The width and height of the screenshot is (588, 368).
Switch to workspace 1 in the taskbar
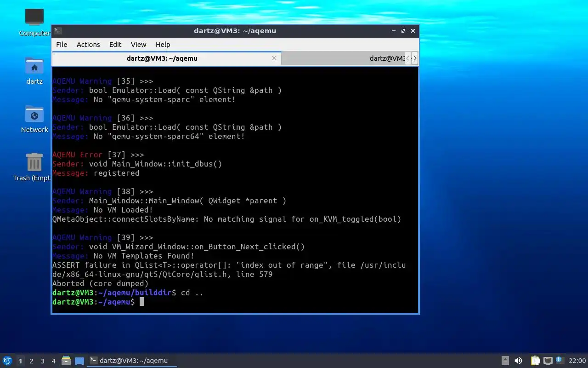(20, 361)
